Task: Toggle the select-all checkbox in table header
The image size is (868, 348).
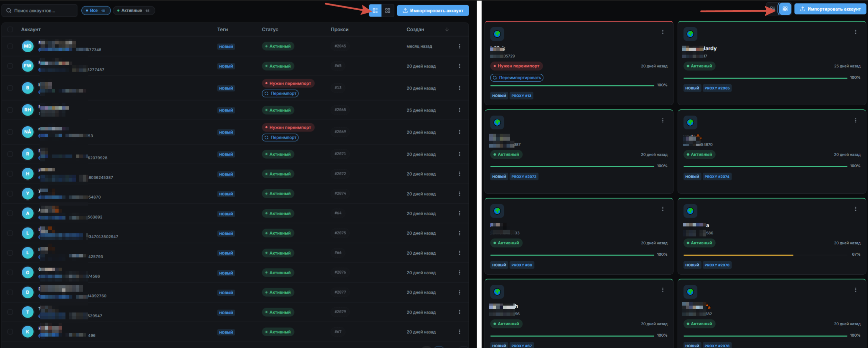Action: pyautogui.click(x=10, y=30)
